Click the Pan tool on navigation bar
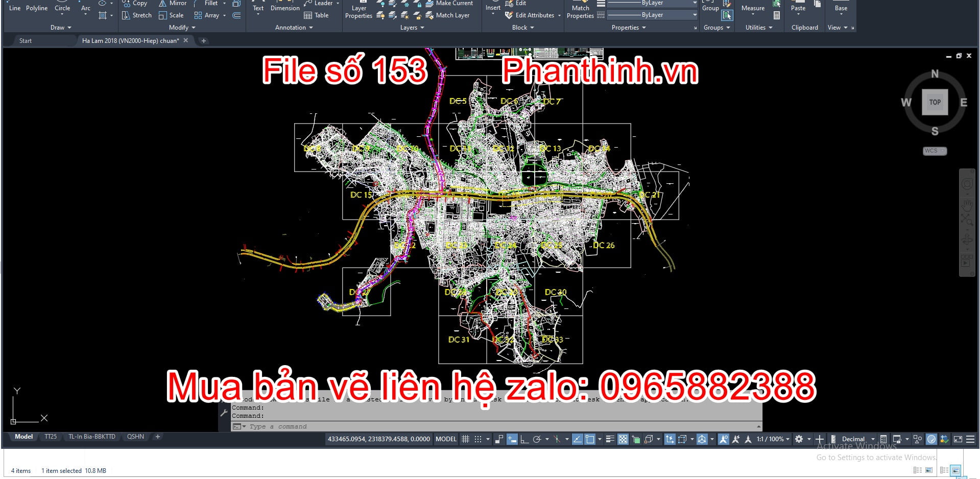980x479 pixels. [x=967, y=205]
